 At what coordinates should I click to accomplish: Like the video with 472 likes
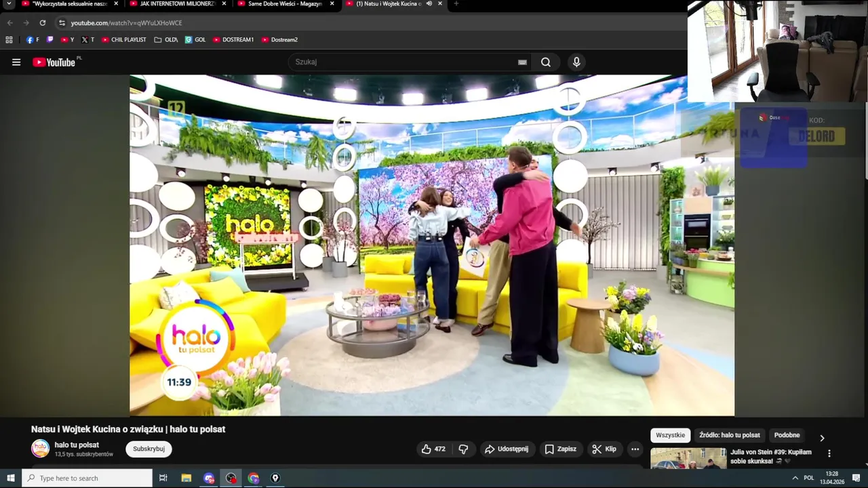coord(433,449)
